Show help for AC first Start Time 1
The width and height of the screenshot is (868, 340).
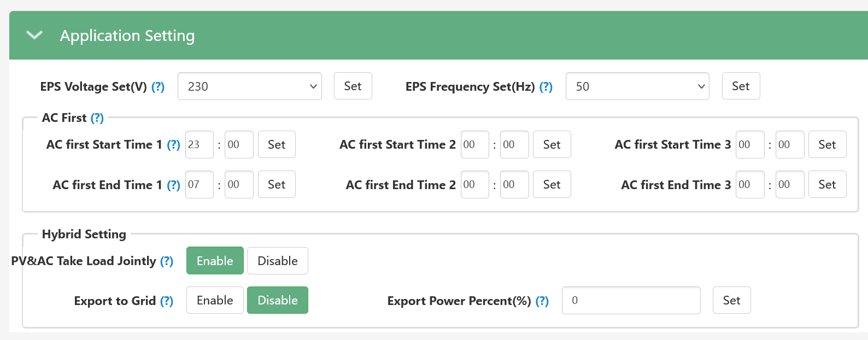coord(173,145)
